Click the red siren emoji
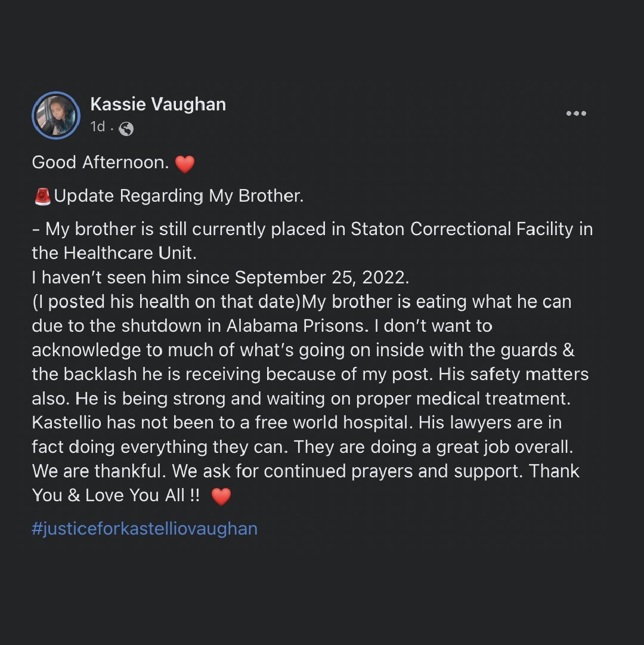The image size is (644, 645). click(x=42, y=196)
